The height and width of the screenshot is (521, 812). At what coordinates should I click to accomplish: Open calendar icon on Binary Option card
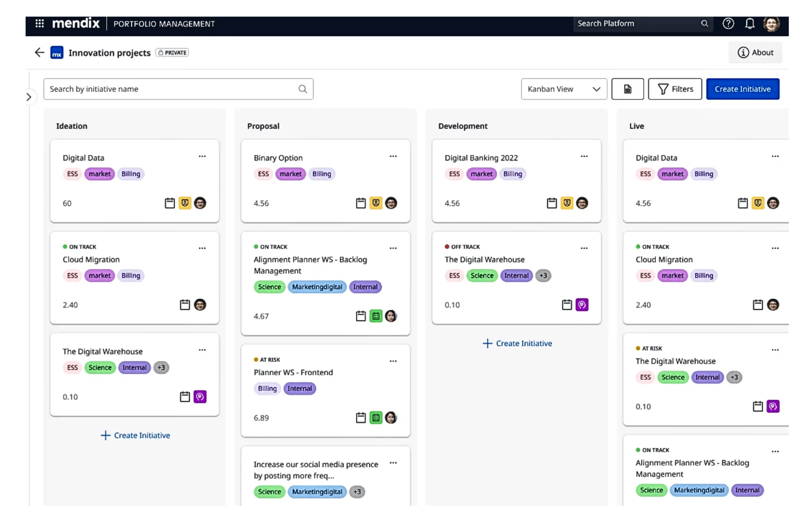[x=360, y=203]
